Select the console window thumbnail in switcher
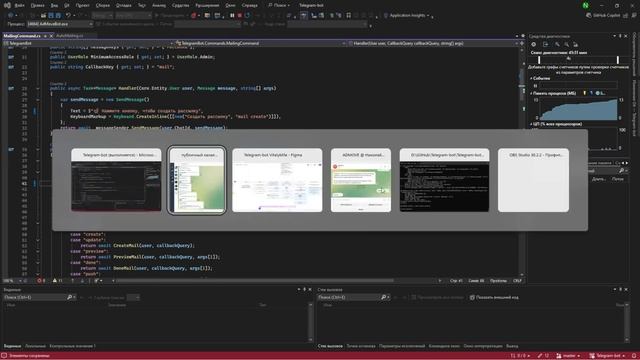 click(444, 180)
